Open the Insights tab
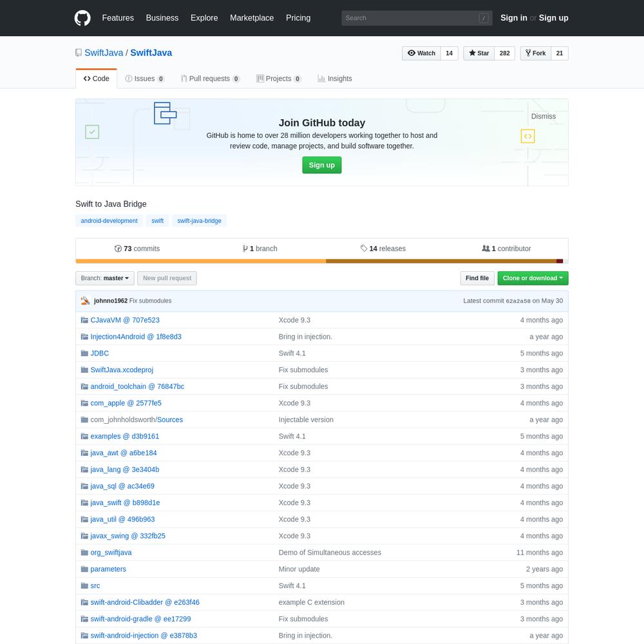The image size is (644, 644). [335, 79]
